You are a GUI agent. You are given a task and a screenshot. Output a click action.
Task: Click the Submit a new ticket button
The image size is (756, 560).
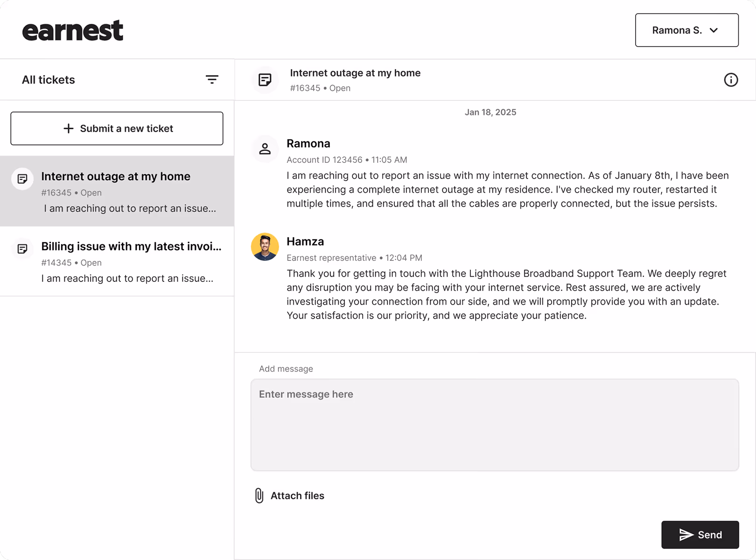(117, 128)
